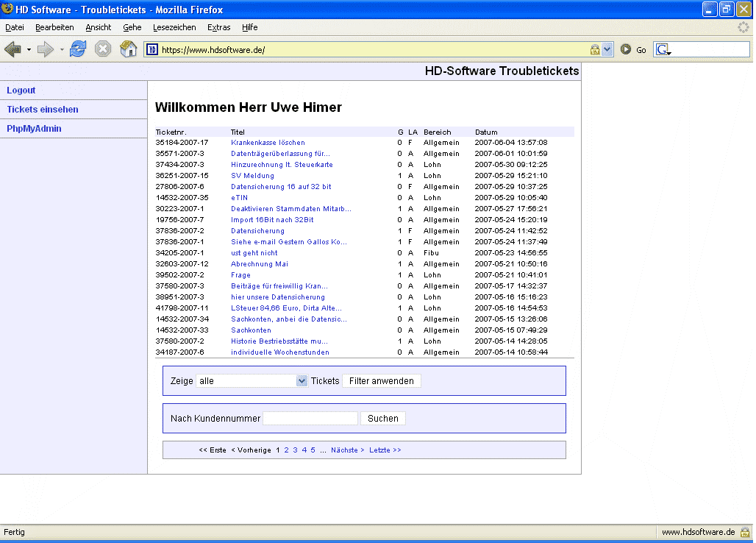Open the Hilfe menu
Image resolution: width=756 pixels, height=543 pixels.
(250, 27)
